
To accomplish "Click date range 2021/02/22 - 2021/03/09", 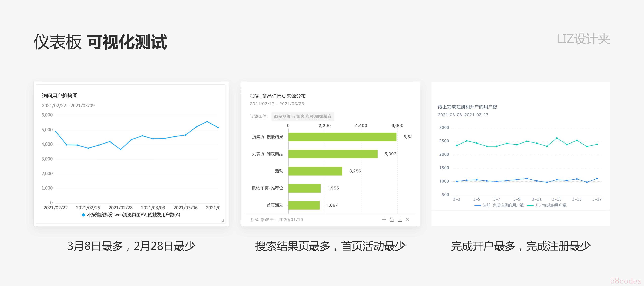I will [68, 106].
